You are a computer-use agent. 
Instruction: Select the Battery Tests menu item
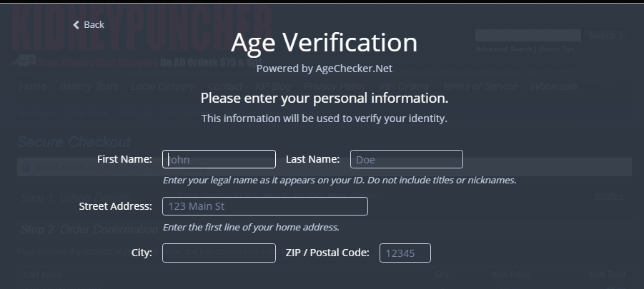[x=89, y=86]
